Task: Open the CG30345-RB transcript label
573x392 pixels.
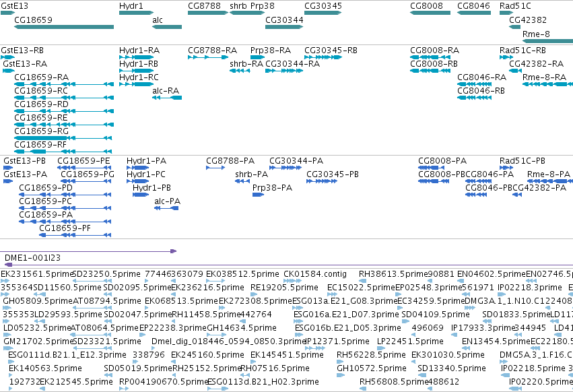Action: click(x=331, y=50)
